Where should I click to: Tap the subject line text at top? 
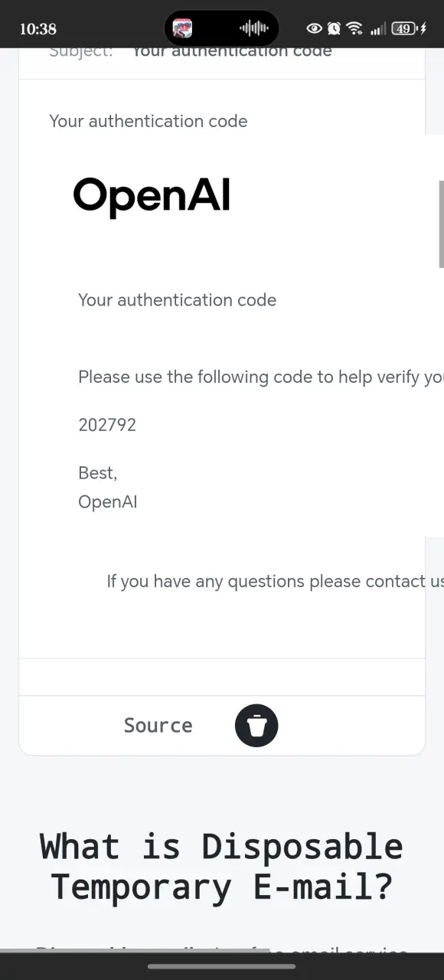click(x=232, y=51)
